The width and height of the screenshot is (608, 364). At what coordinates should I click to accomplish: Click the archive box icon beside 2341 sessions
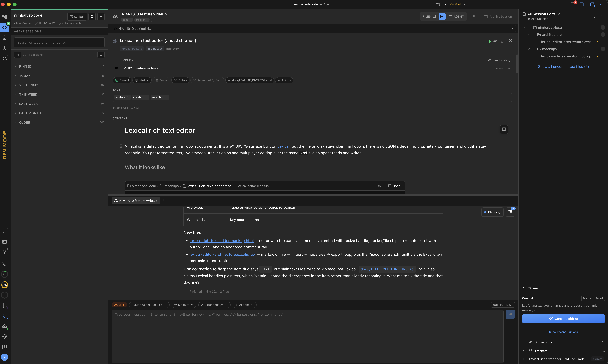[x=17, y=55]
